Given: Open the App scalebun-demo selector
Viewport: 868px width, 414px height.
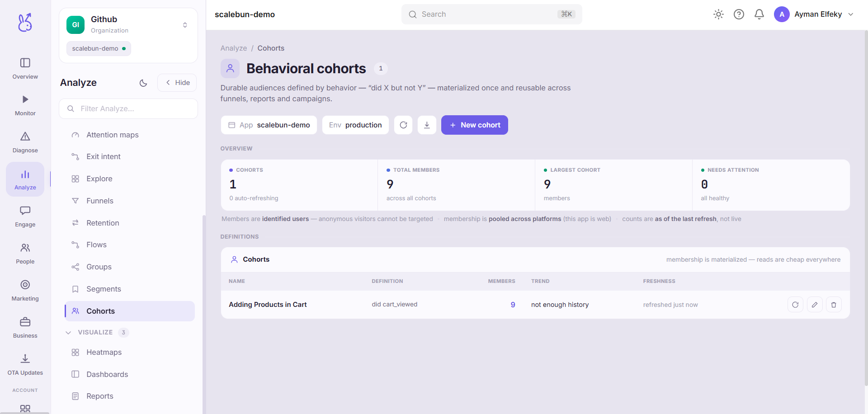Looking at the screenshot, I should pos(269,125).
